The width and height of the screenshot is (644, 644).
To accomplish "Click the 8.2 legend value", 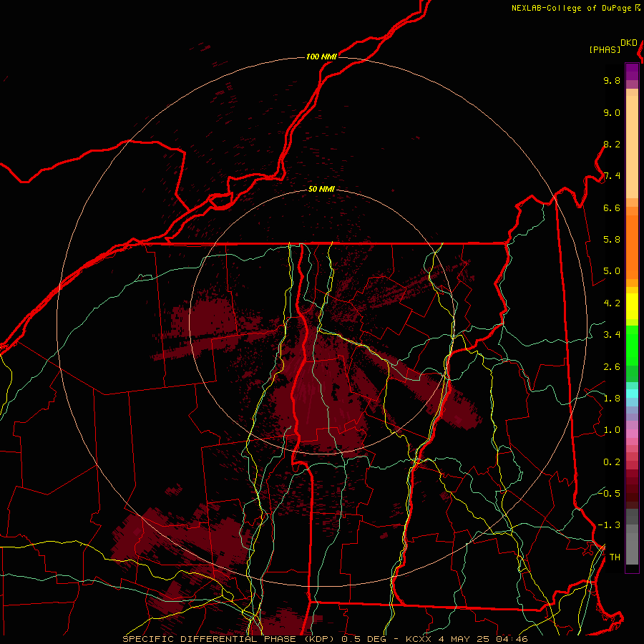I will [x=612, y=144].
